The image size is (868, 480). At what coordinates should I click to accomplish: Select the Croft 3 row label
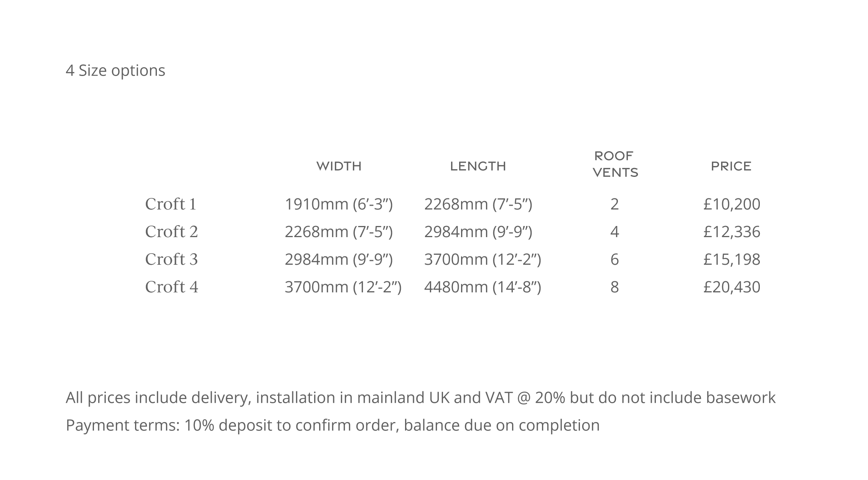pos(171,259)
